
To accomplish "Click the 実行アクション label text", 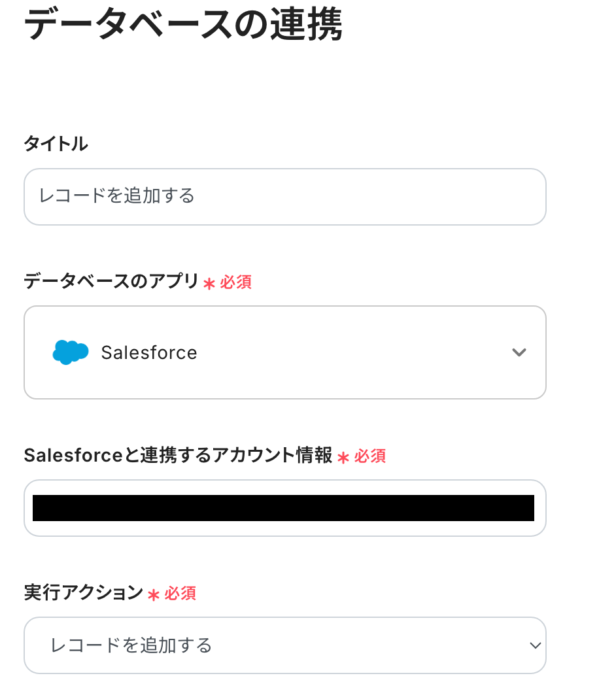I will pos(83,592).
